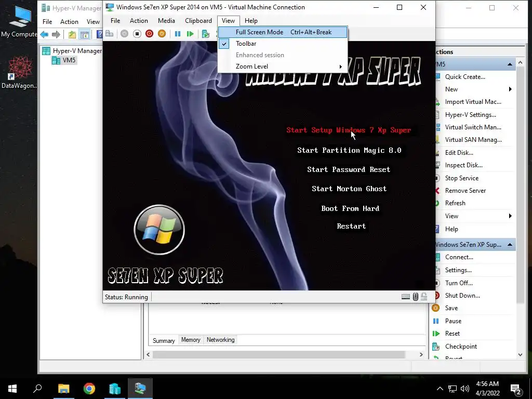Open the Help menu of VM Connection

point(251,21)
